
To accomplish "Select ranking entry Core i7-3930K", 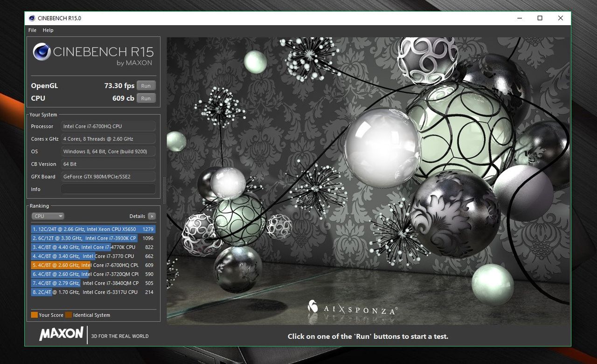I will [x=93, y=238].
